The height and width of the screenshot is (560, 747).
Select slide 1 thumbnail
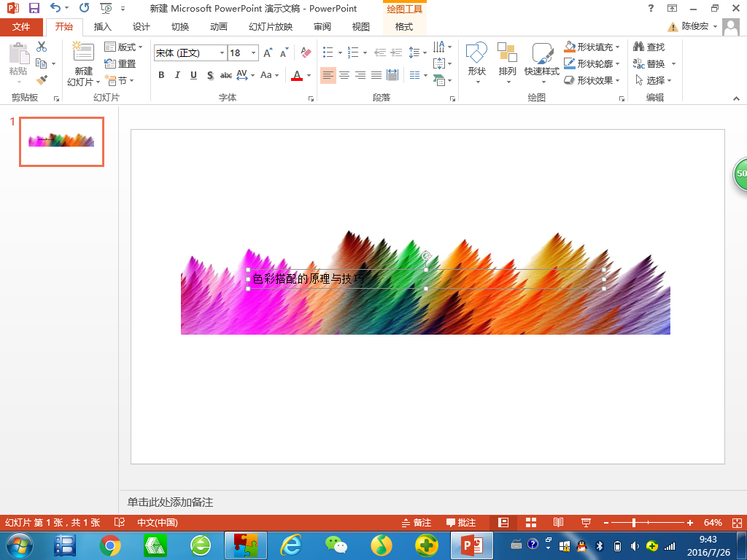[61, 141]
